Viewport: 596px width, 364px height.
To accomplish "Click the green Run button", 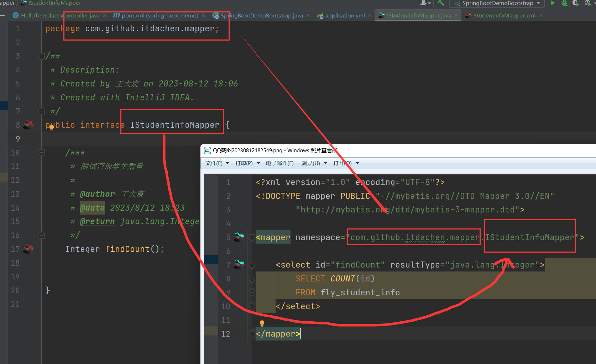I will click(553, 3).
